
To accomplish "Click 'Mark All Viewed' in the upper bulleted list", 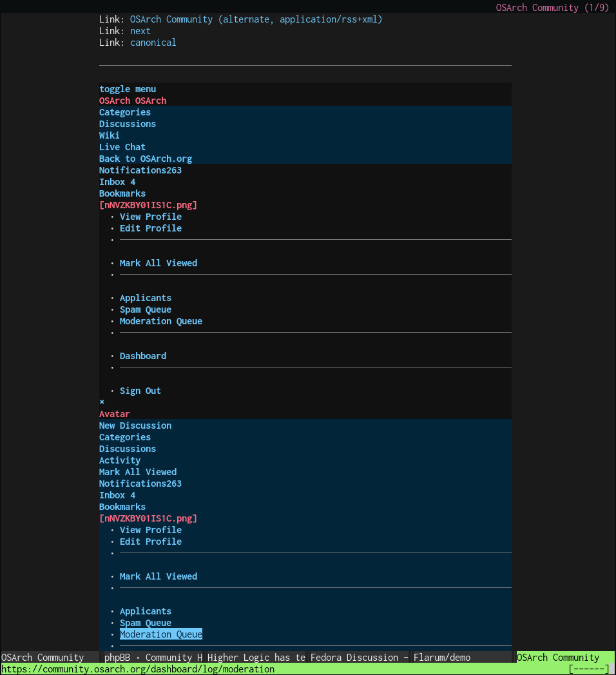I will (x=159, y=264).
